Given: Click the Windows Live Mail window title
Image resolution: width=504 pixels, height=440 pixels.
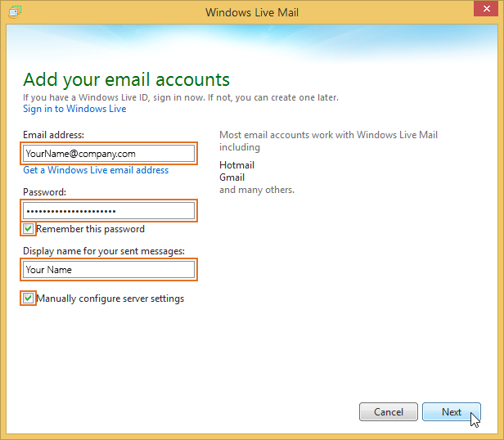Looking at the screenshot, I should pyautogui.click(x=252, y=12).
